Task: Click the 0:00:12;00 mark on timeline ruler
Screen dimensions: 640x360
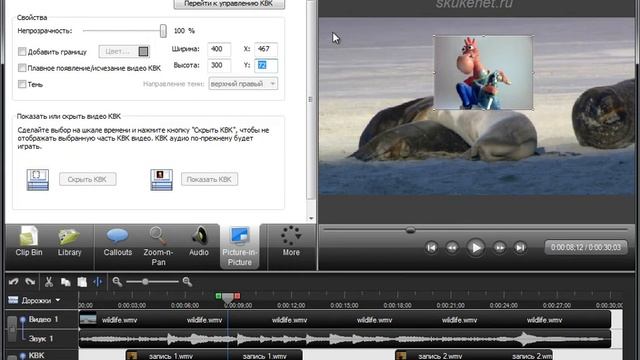Action: click(291, 305)
